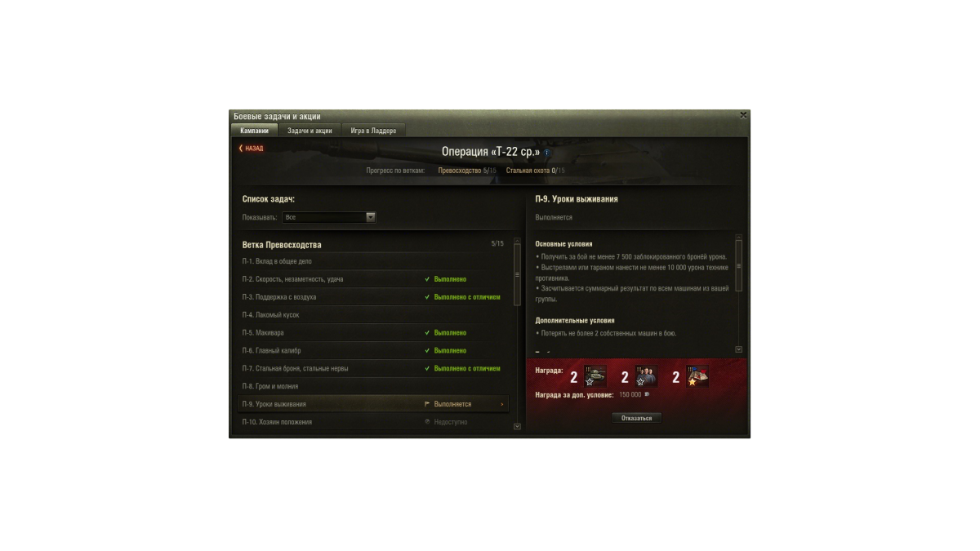Click the flag icon of task П-9

pyautogui.click(x=427, y=404)
